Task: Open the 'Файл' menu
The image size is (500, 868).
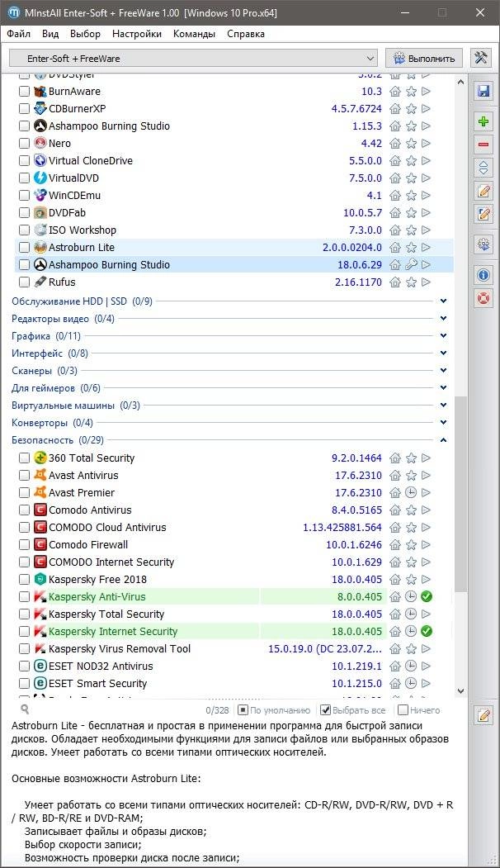Action: coord(19,34)
